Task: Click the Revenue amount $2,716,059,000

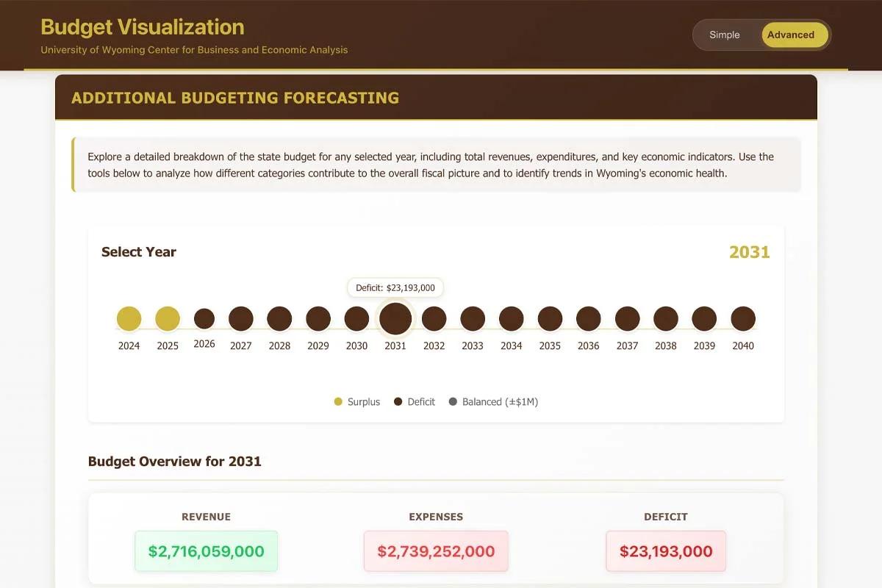Action: pyautogui.click(x=206, y=551)
